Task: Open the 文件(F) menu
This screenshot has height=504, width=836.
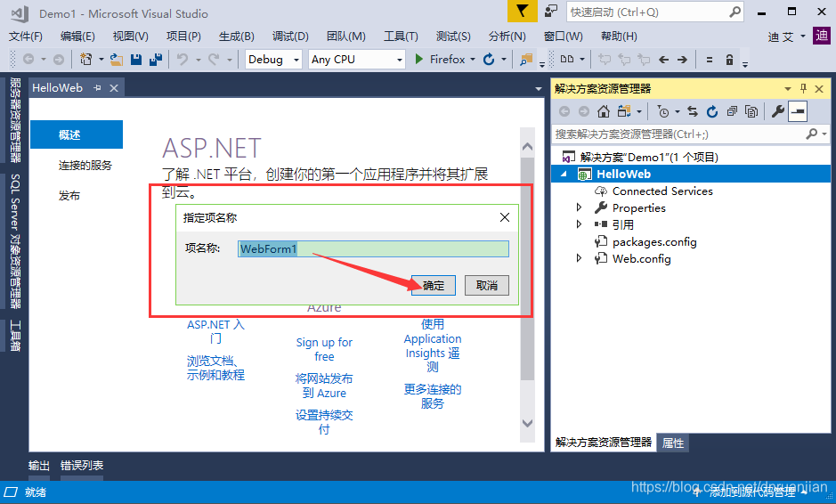Action: 26,37
